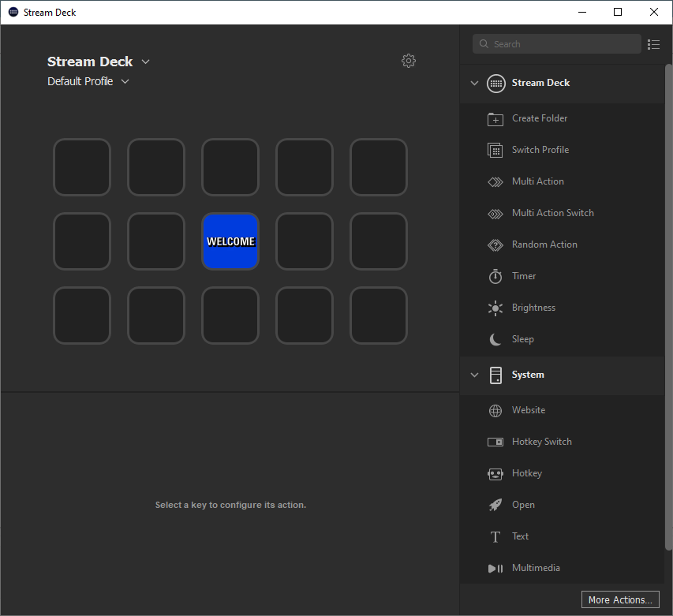The height and width of the screenshot is (616, 673).
Task: Click the Multi Action label
Action: (538, 181)
